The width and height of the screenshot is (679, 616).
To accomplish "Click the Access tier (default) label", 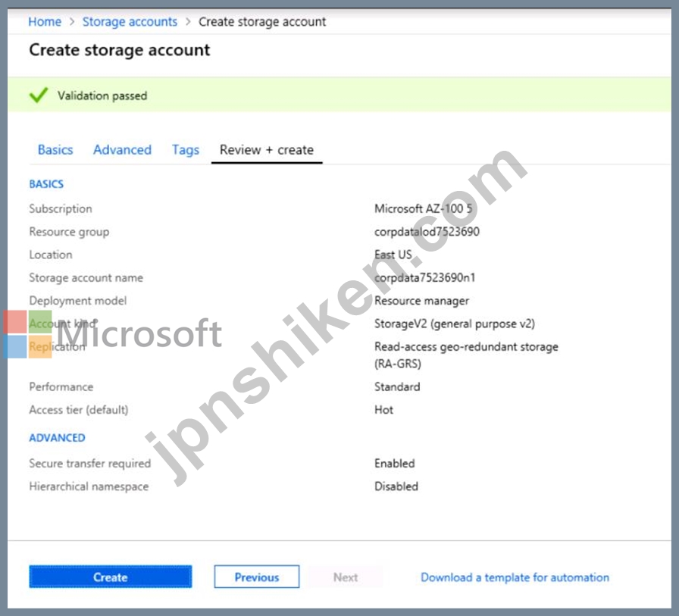I will 79,409.
